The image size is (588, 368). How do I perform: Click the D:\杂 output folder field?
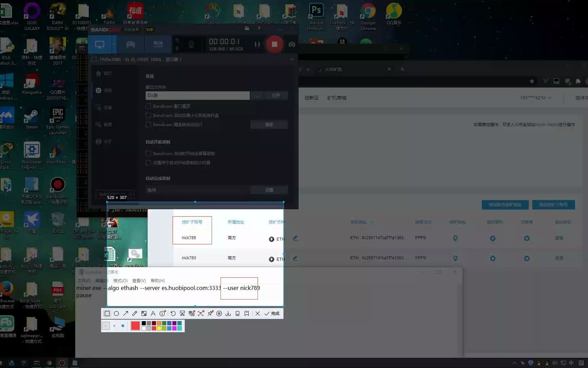[x=197, y=96]
